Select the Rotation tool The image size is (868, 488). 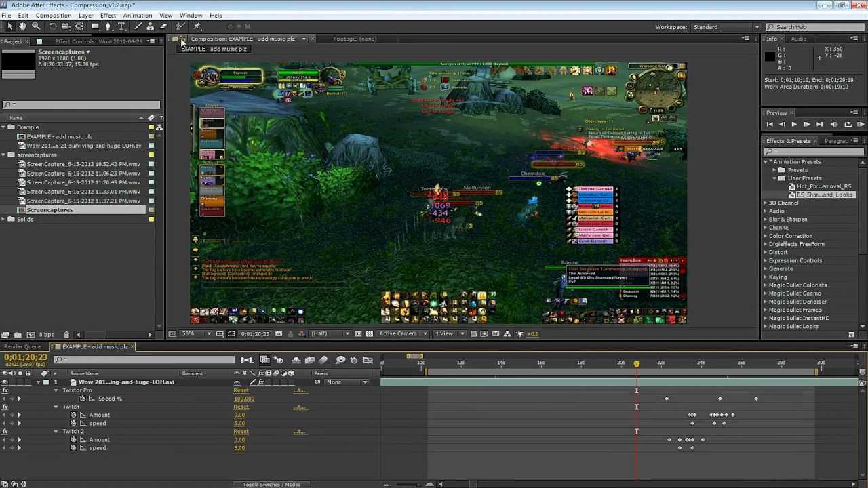53,26
